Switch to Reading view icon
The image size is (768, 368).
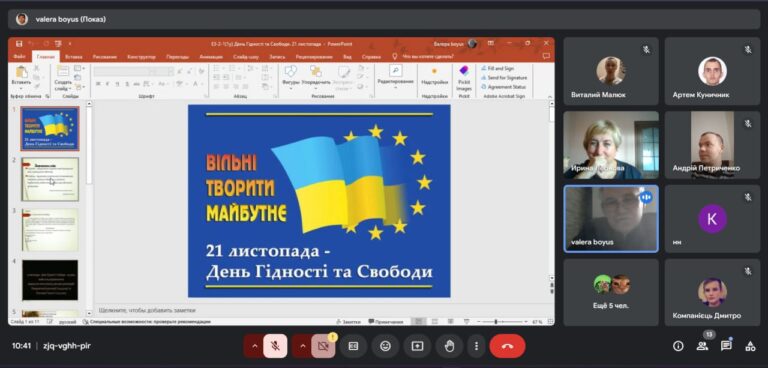coord(450,322)
